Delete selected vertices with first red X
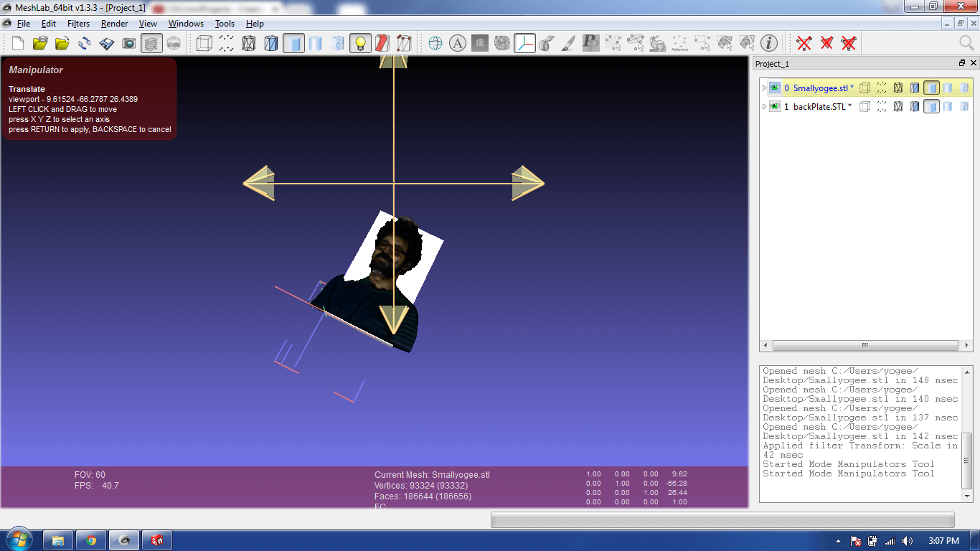This screenshot has width=980, height=551. pos(804,44)
